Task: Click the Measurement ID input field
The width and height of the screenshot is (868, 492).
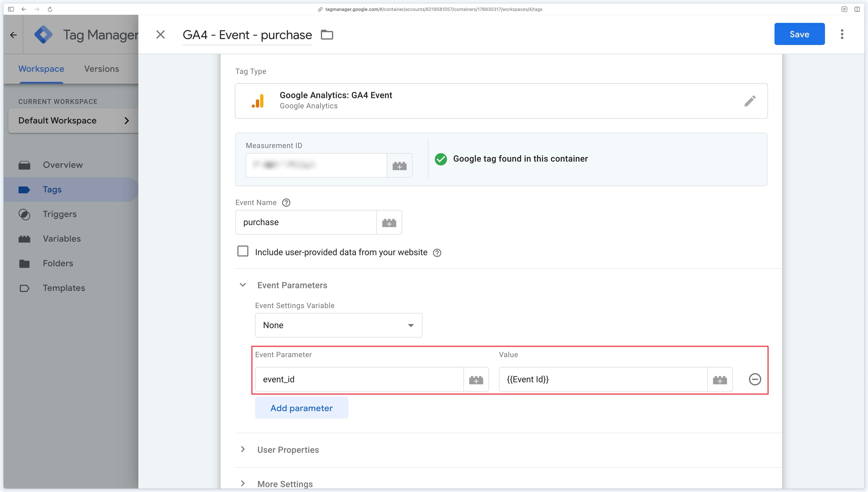Action: pyautogui.click(x=316, y=165)
